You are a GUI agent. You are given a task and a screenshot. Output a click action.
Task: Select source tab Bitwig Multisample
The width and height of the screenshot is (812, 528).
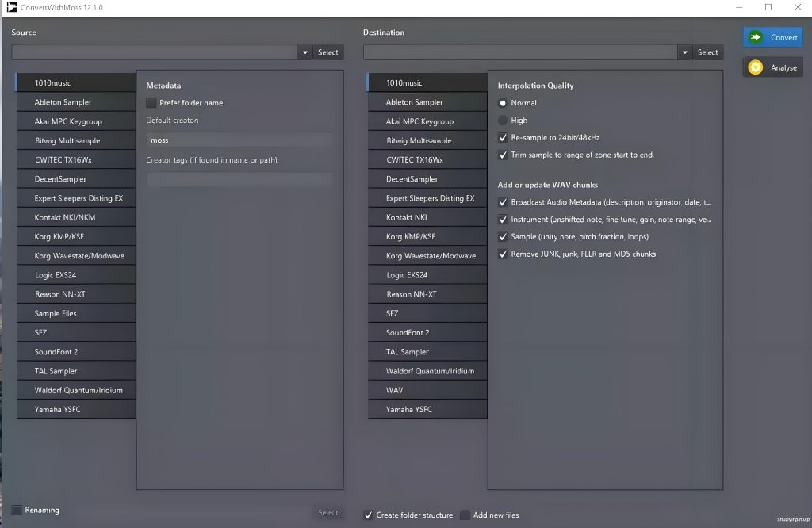click(x=76, y=140)
